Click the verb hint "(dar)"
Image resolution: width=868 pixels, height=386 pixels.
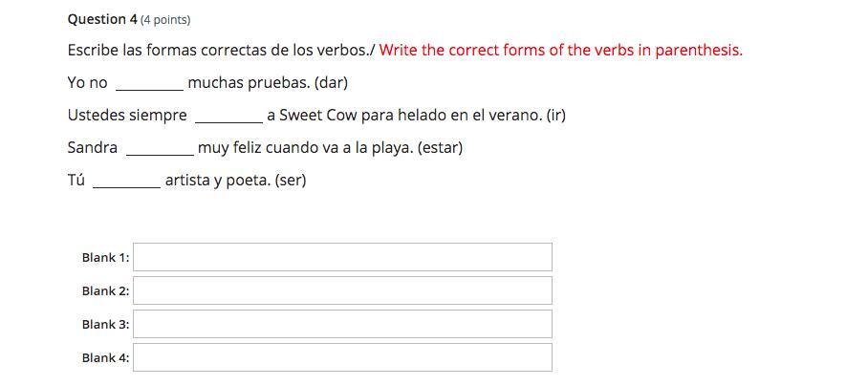point(331,84)
